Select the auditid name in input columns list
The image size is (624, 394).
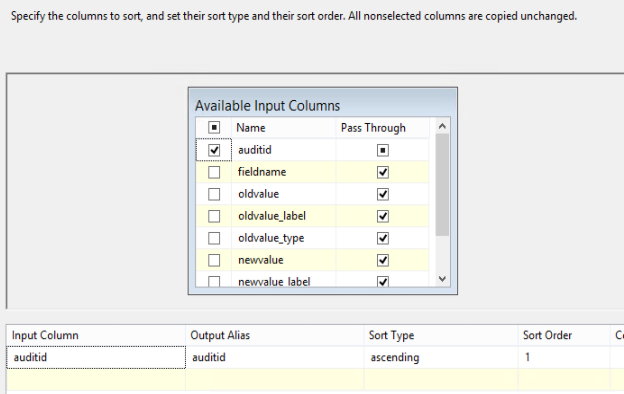[x=255, y=150]
